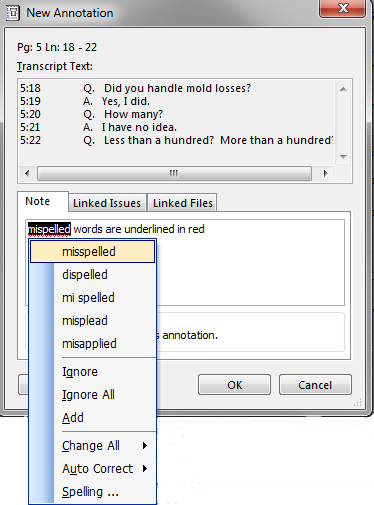374x505 pixels.
Task: Click the horizontal scroll left arrow
Action: [27, 173]
